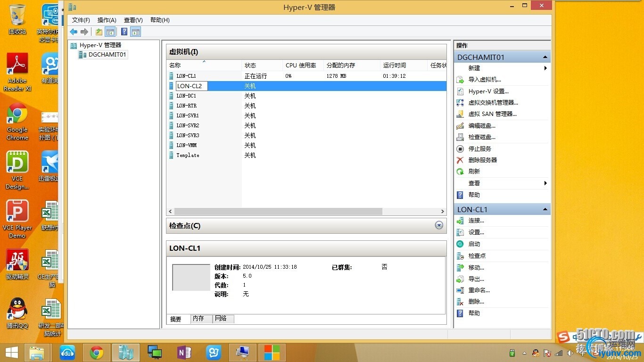
Task: Click the forward arrow toolbar icon
Action: click(84, 32)
